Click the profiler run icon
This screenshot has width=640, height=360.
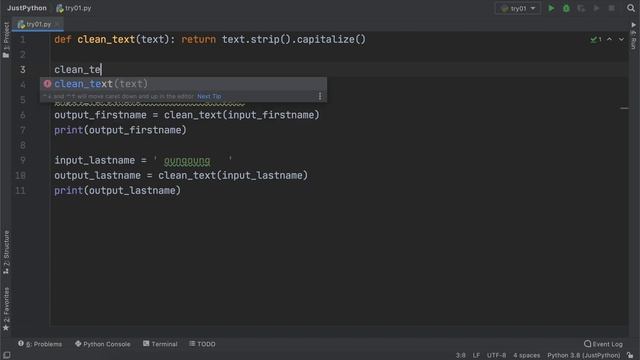coord(596,8)
